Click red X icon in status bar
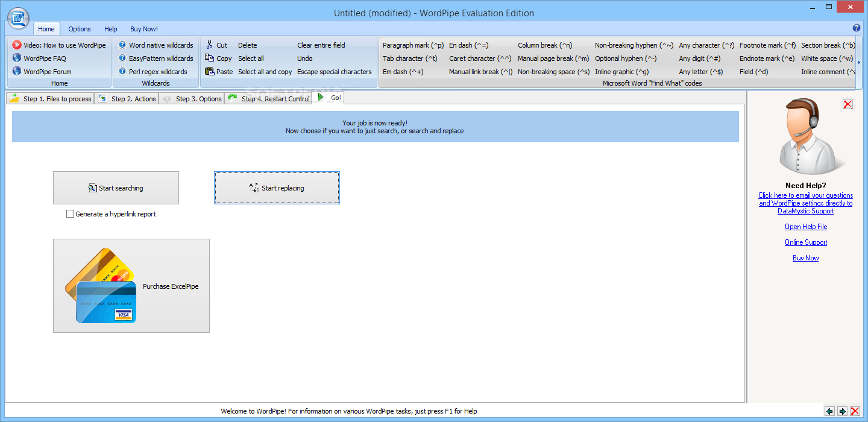Image resolution: width=868 pixels, height=422 pixels. coord(855,411)
